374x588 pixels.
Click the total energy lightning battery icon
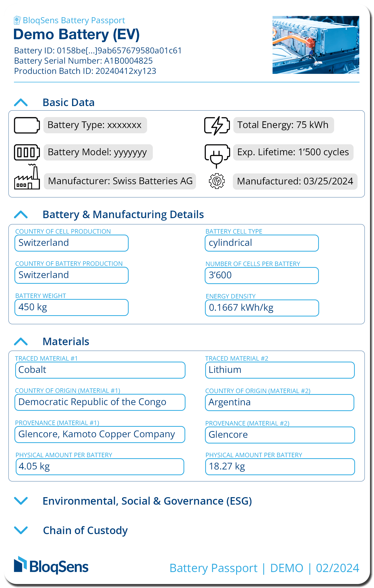click(x=217, y=125)
